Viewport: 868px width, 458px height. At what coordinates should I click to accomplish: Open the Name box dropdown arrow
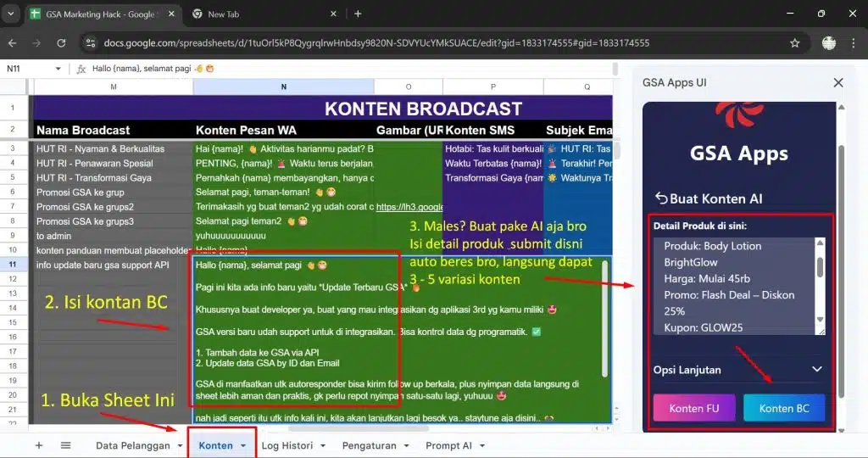click(x=58, y=69)
